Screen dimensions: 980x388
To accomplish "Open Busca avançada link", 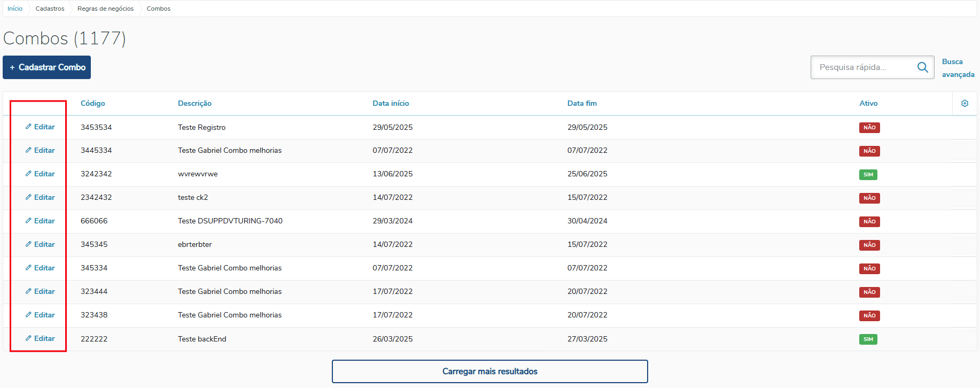I will pos(958,68).
